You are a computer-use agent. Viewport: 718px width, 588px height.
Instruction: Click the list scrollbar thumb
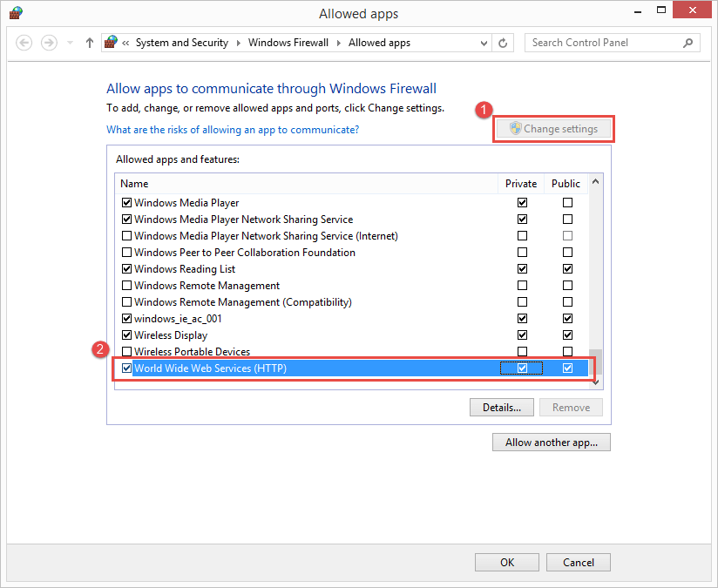point(595,362)
